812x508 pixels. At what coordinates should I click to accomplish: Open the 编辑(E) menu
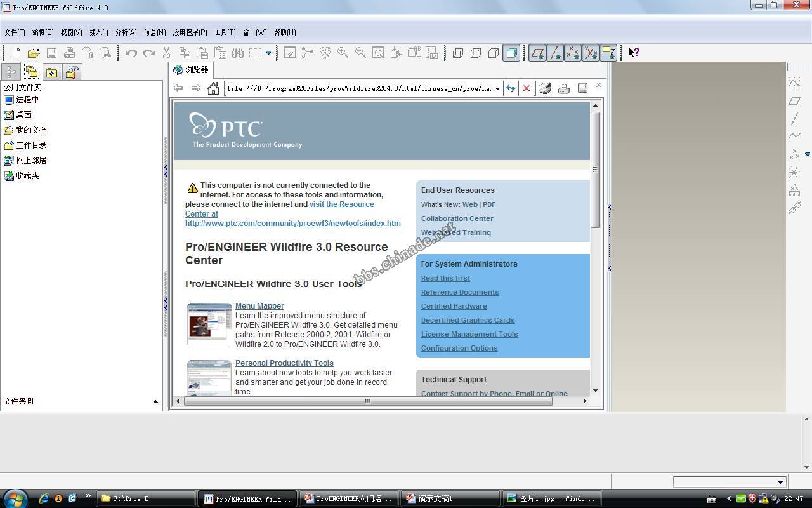43,32
